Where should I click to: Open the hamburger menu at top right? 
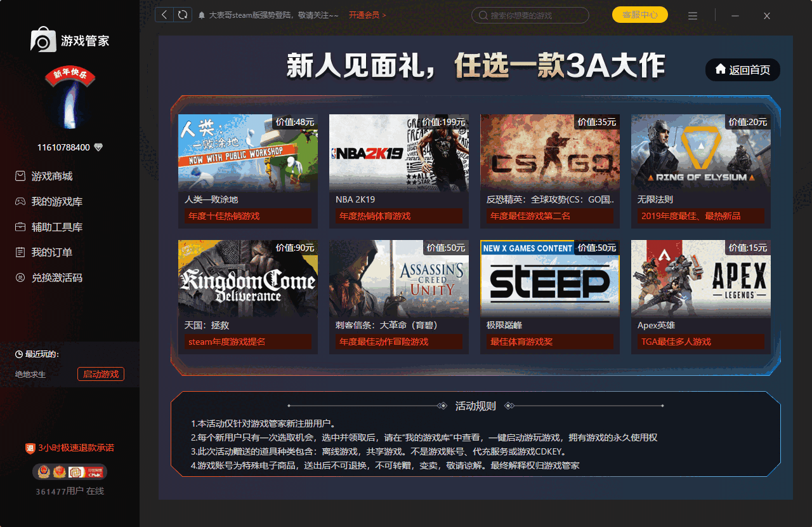(x=693, y=15)
